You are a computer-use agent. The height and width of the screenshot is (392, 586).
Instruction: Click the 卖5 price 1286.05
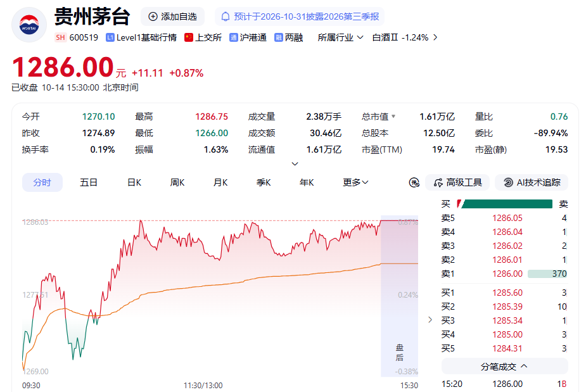(507, 218)
